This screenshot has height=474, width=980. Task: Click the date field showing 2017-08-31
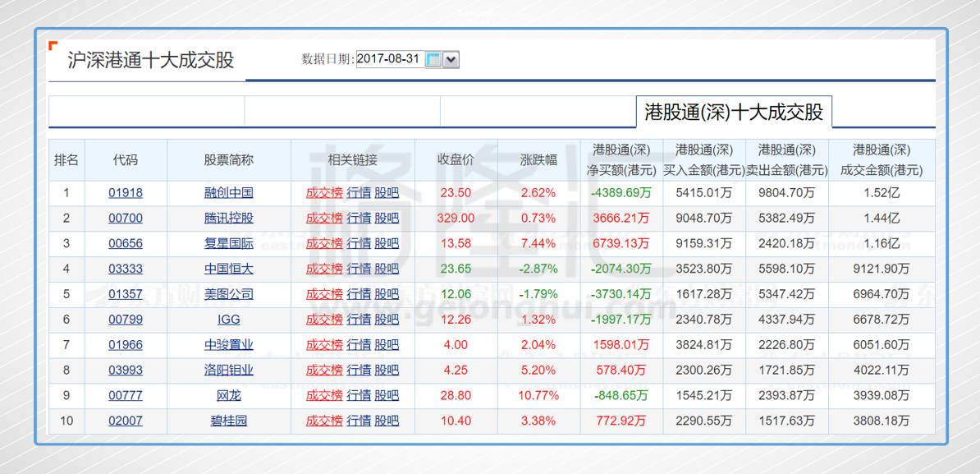click(392, 58)
